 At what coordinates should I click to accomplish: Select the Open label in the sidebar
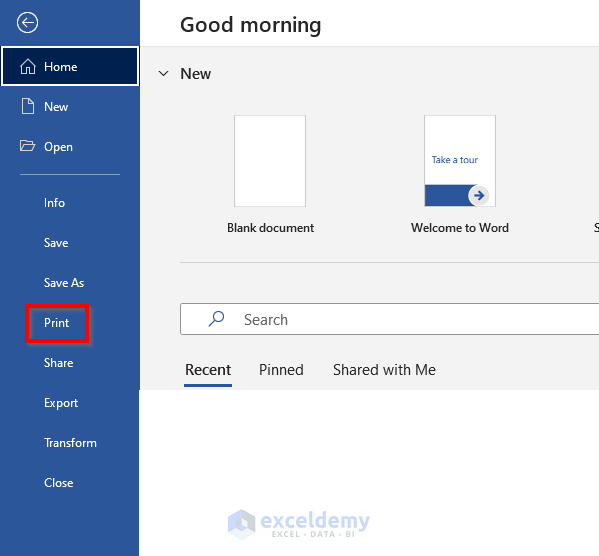point(58,147)
